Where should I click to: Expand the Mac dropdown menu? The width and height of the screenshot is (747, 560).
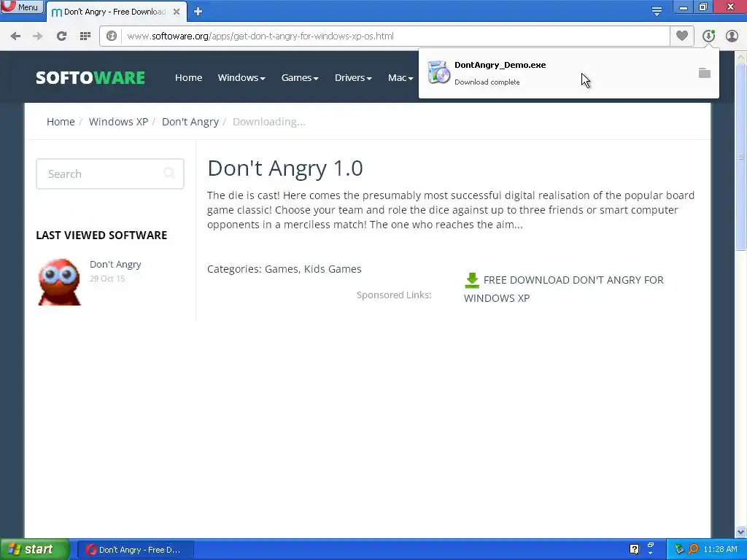(400, 77)
